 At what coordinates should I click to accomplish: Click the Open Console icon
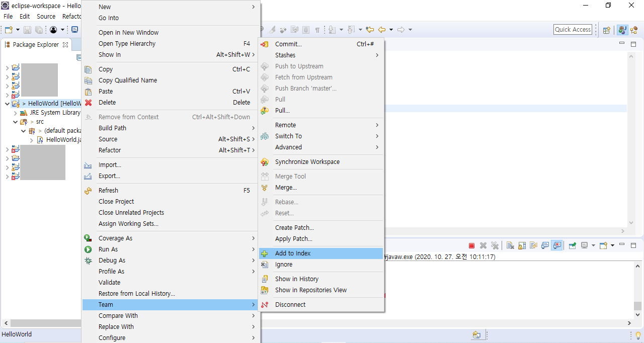point(603,245)
